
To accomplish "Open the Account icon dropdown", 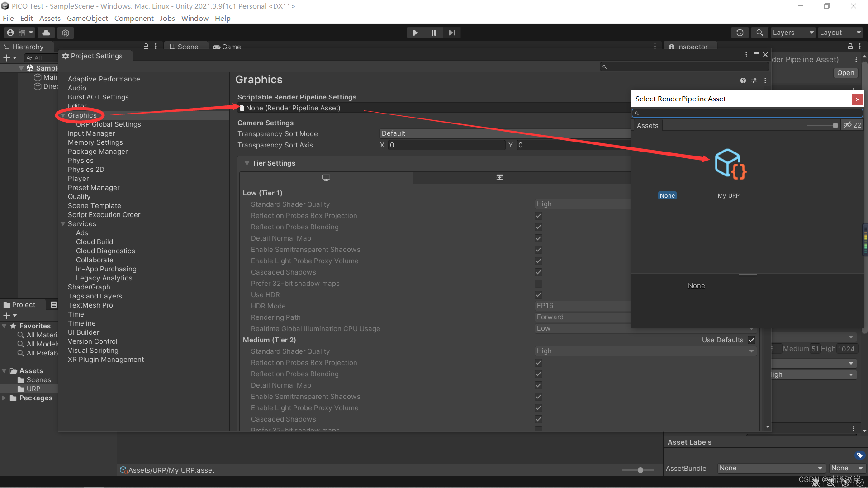I will pos(20,33).
